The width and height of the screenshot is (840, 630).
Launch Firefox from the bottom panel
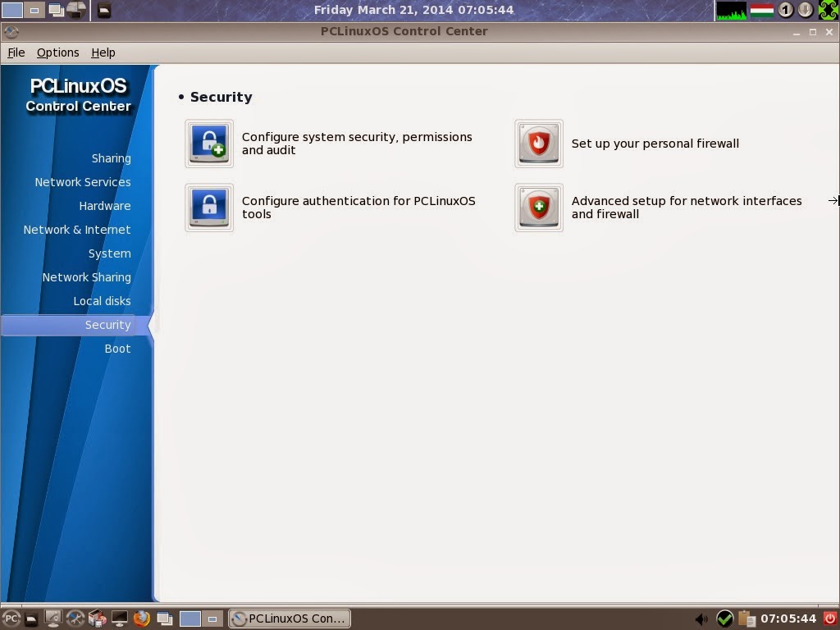(x=141, y=619)
